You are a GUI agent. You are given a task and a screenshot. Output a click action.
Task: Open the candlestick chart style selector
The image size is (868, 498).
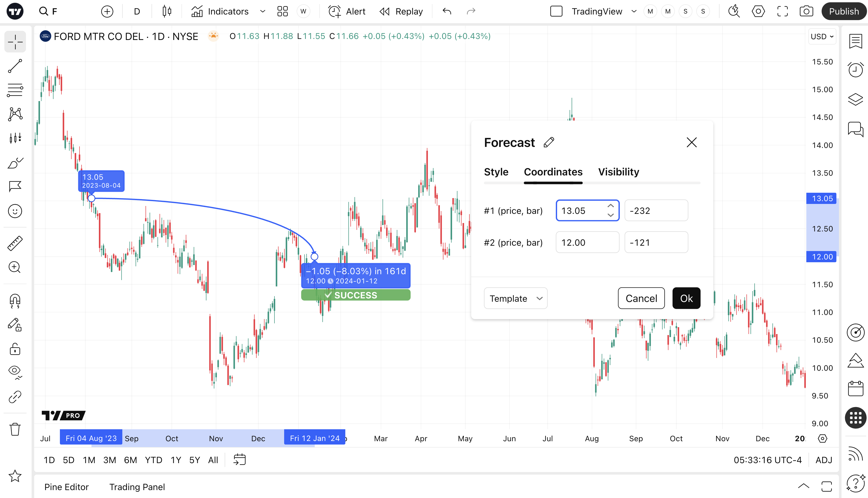point(167,11)
